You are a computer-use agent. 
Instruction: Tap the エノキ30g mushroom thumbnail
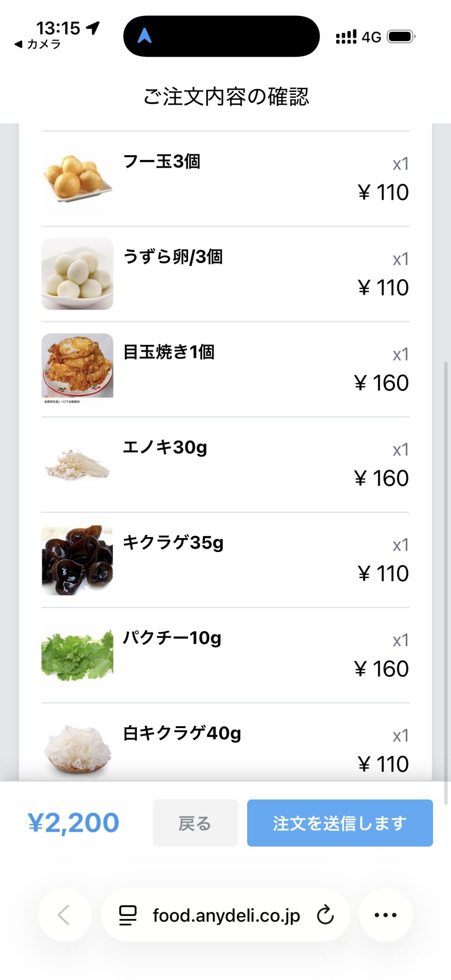point(77,464)
